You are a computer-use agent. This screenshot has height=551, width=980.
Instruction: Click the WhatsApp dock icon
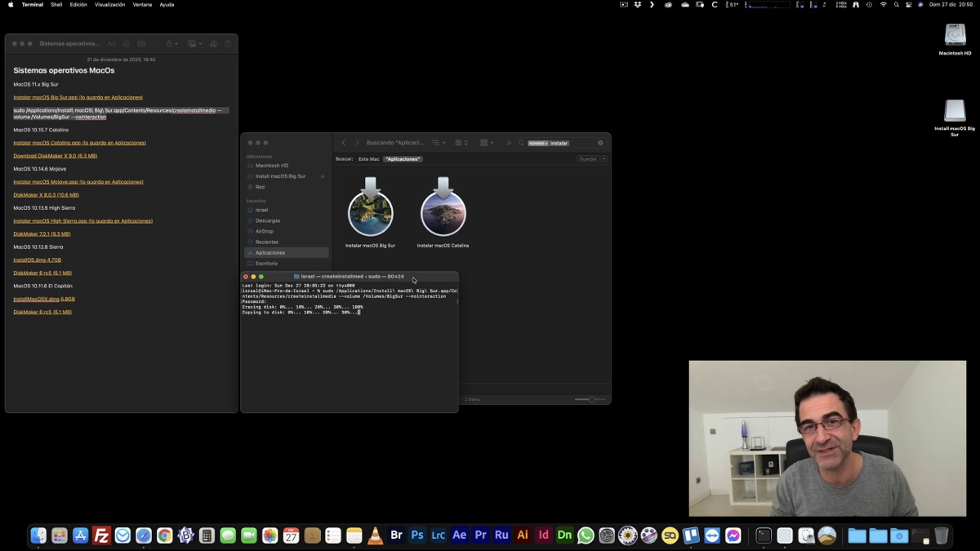coord(586,535)
